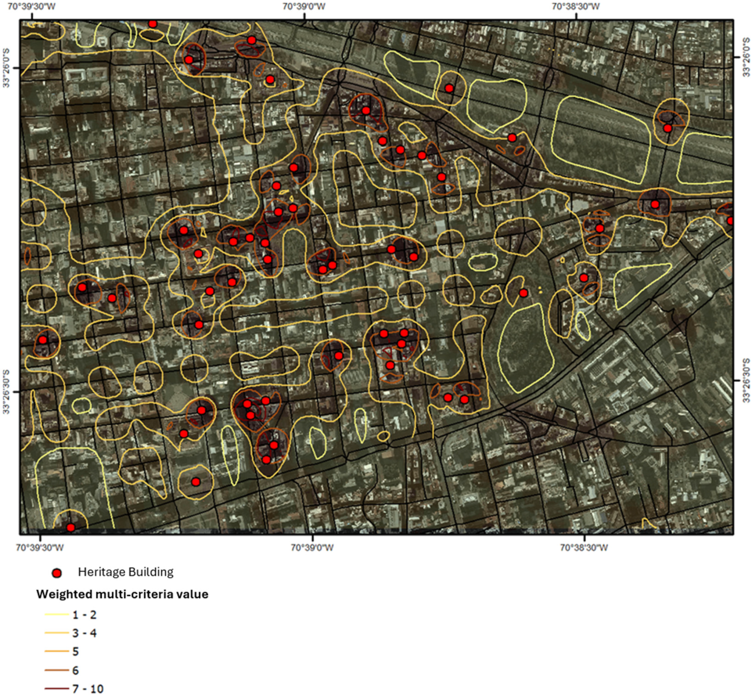Screen dimensions: 754x700
Task: Click the left-side 33°26'0"S latitude label
Action: click(x=7, y=68)
